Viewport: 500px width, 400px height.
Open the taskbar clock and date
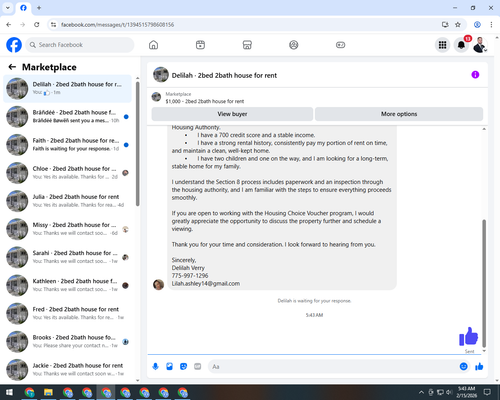pos(466,392)
